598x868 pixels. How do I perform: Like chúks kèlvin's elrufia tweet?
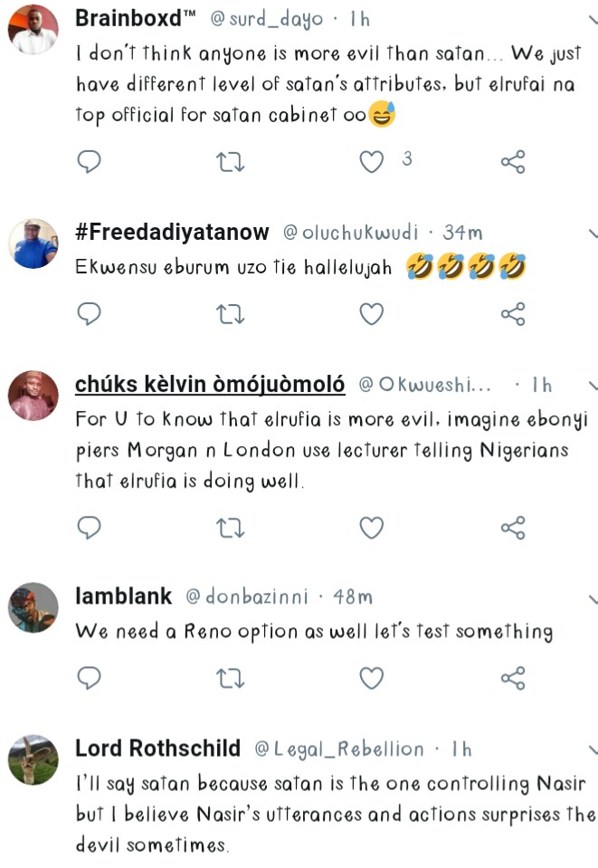point(372,526)
